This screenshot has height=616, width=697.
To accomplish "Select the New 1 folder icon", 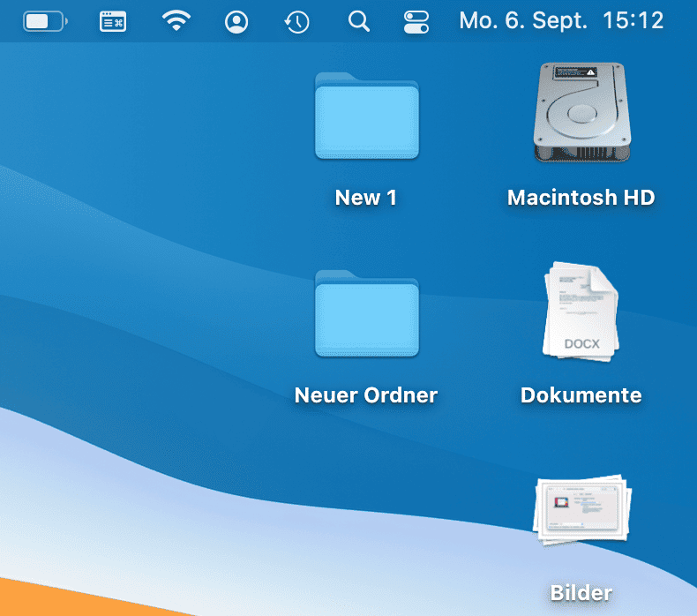I will click(366, 117).
